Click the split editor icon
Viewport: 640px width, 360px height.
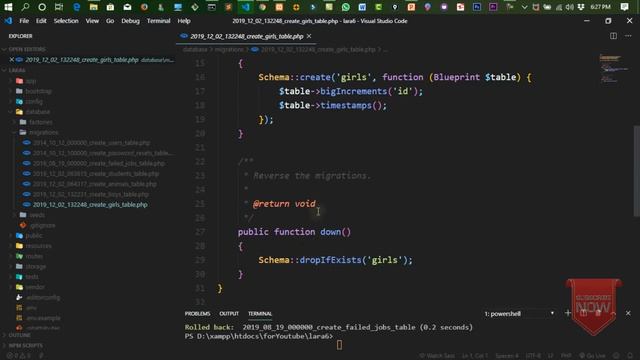point(613,36)
